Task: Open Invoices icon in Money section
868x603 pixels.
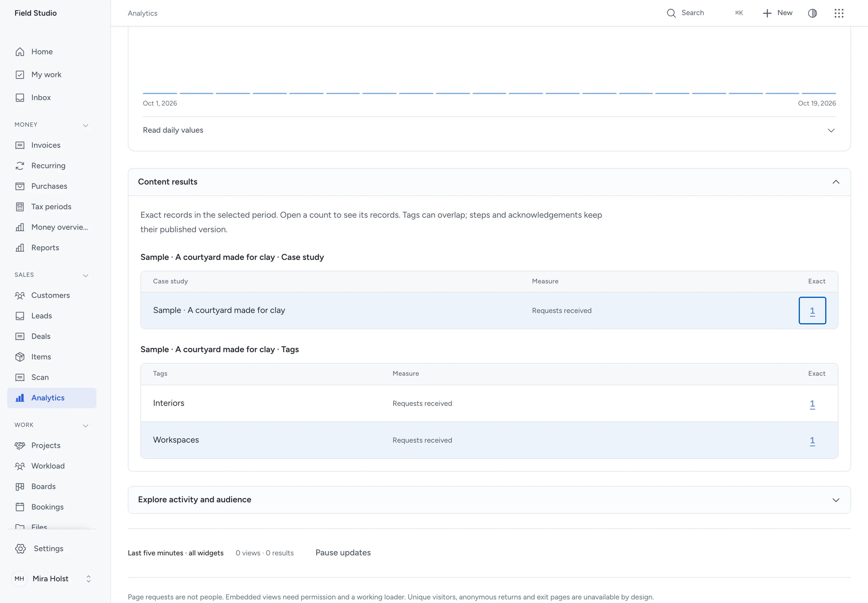Action: pos(20,145)
